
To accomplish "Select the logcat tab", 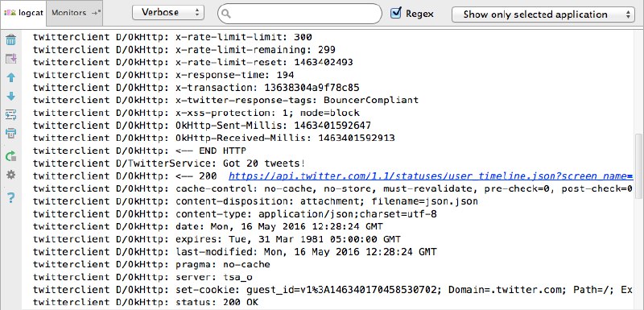I will pos(24,13).
